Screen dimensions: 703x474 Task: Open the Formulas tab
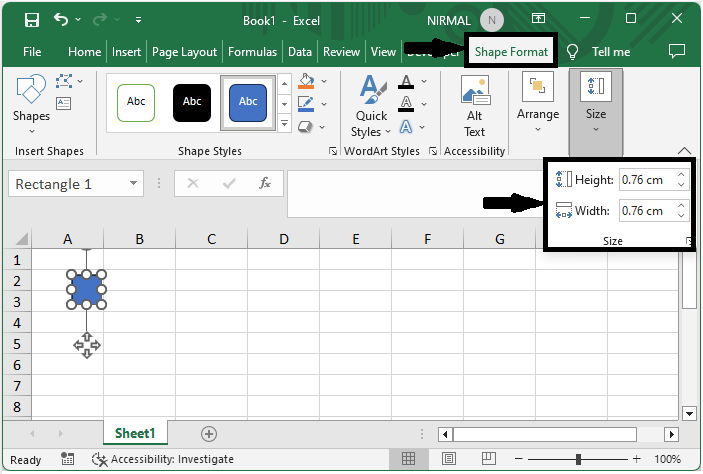252,52
